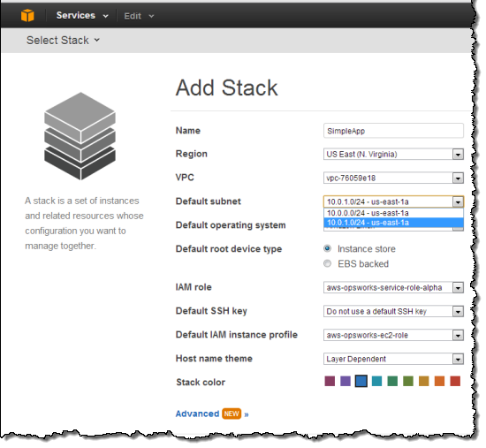Select the EBS backed radio button
The width and height of the screenshot is (486, 448).
327,263
